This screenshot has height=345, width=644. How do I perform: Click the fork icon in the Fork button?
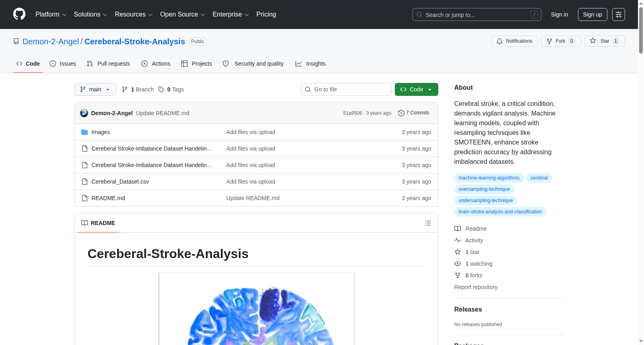(x=549, y=41)
